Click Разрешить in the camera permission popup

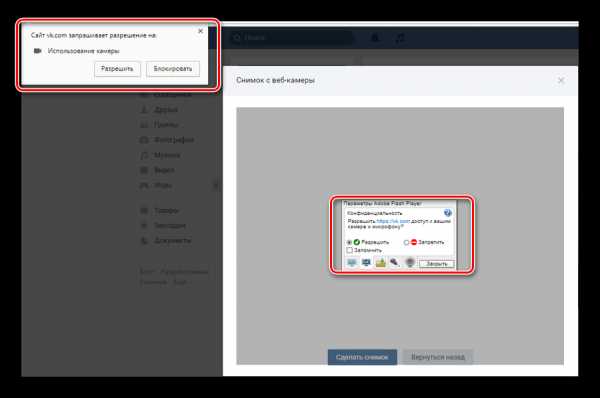pos(117,69)
